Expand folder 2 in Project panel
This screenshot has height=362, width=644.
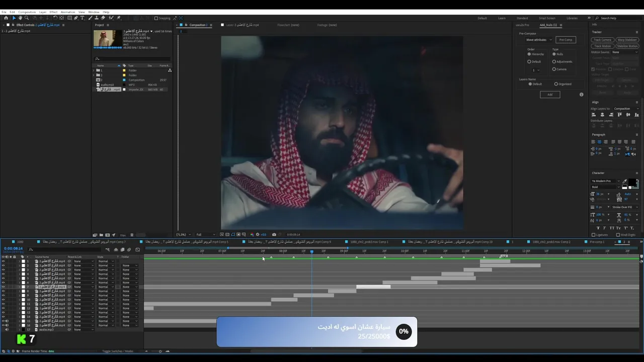click(94, 75)
